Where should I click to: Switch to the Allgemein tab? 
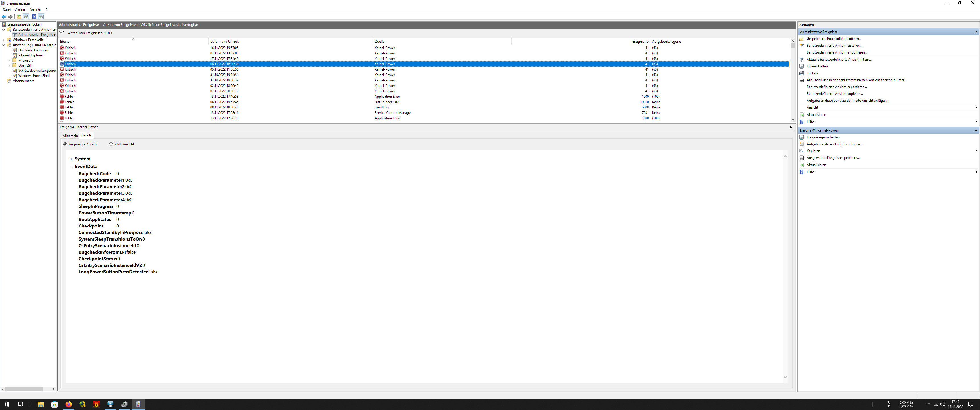pyautogui.click(x=70, y=136)
